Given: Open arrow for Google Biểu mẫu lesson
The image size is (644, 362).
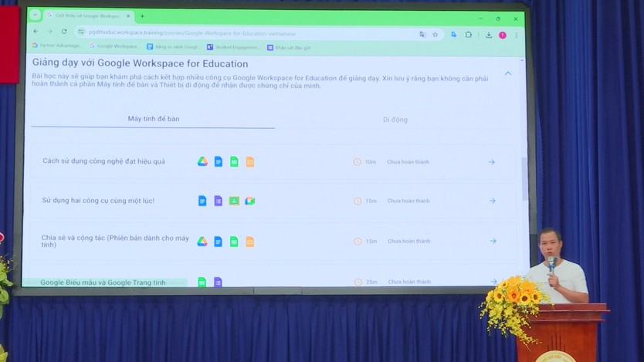Looking at the screenshot, I should pos(493,282).
